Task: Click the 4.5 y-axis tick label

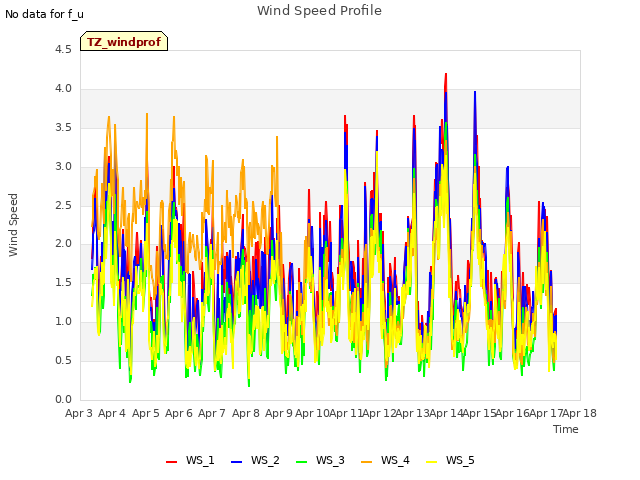Action: click(x=63, y=50)
